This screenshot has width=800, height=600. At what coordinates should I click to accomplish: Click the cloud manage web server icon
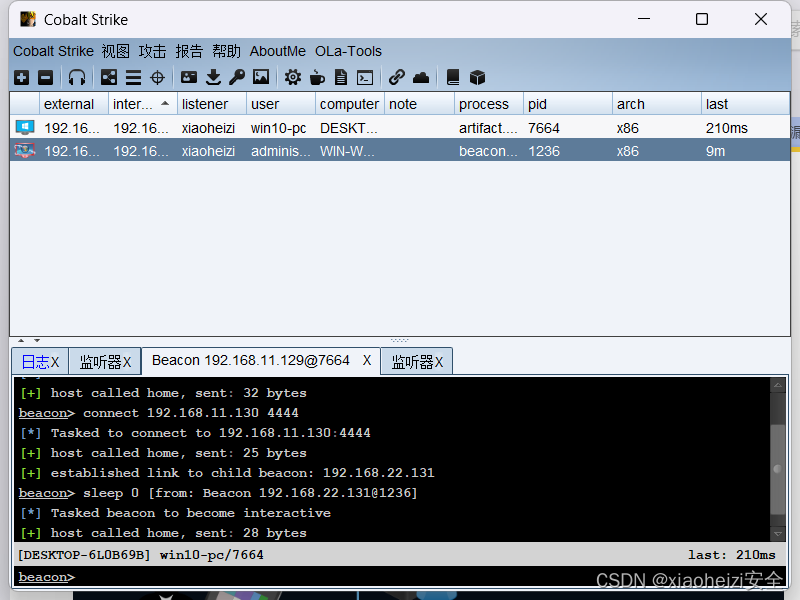point(421,78)
